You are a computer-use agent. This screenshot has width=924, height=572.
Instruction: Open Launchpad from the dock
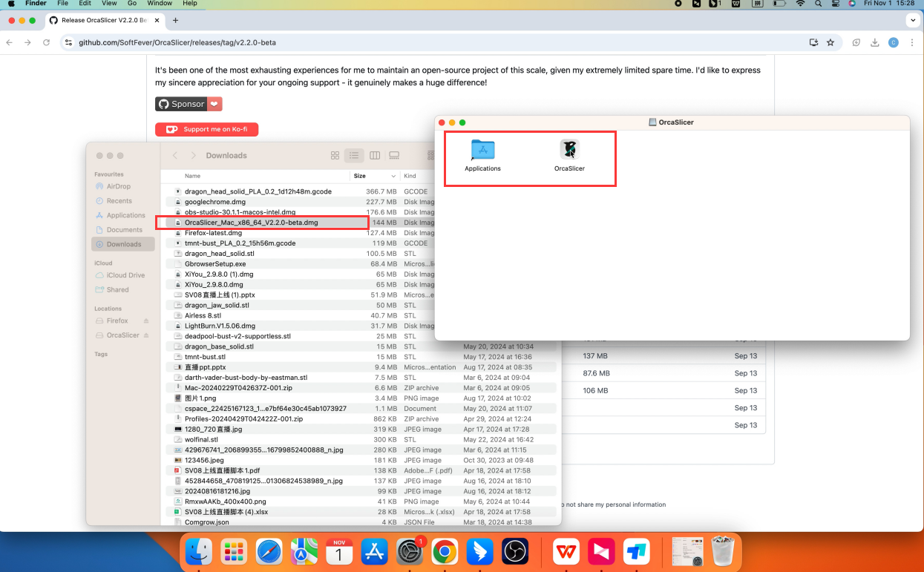click(x=234, y=551)
